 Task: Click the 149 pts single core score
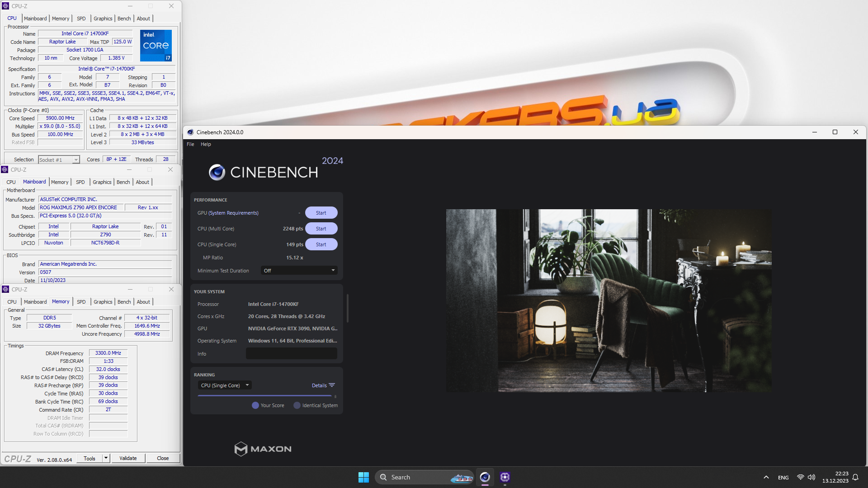[x=295, y=244]
